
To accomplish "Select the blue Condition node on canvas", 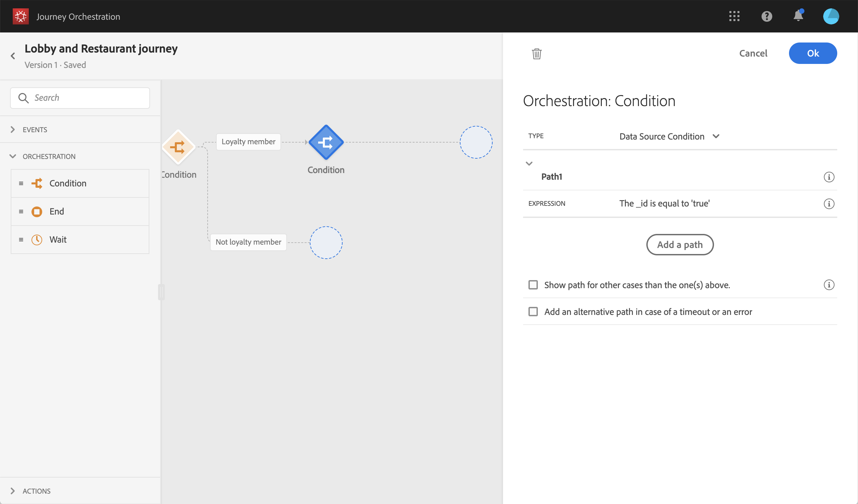I will 326,142.
